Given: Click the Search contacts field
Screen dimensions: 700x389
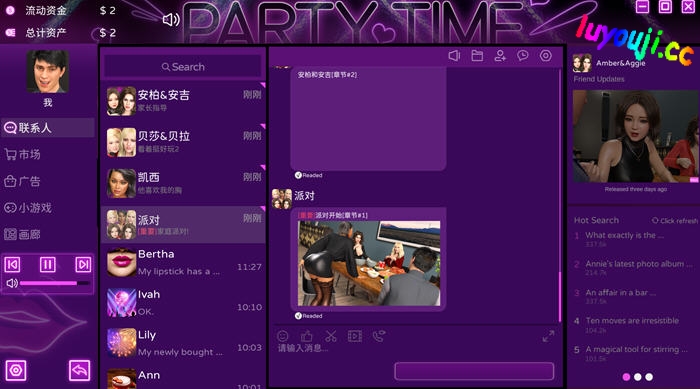Looking at the screenshot, I should pos(183,67).
